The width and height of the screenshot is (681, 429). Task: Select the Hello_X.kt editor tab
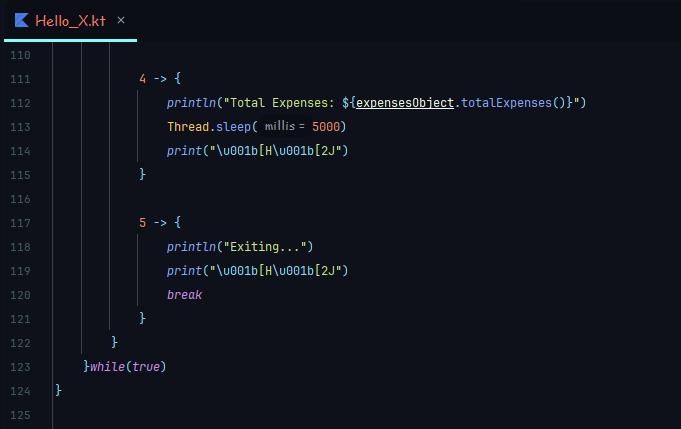pyautogui.click(x=70, y=21)
